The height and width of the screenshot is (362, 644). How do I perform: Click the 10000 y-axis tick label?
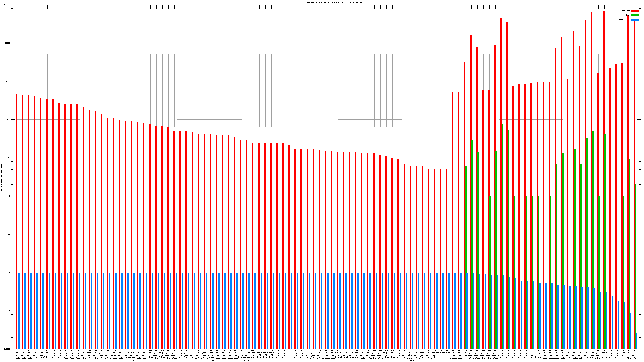coord(8,43)
